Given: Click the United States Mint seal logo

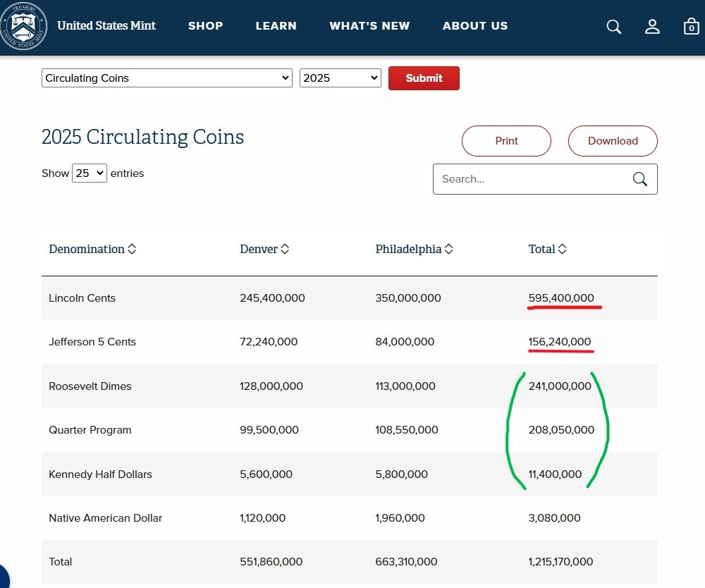Looking at the screenshot, I should coord(25,25).
